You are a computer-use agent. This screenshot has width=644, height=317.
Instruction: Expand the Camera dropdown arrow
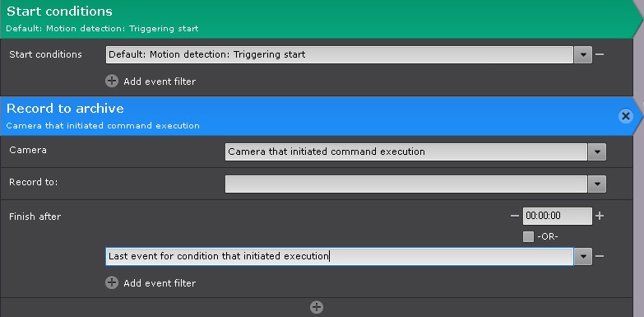pyautogui.click(x=597, y=152)
